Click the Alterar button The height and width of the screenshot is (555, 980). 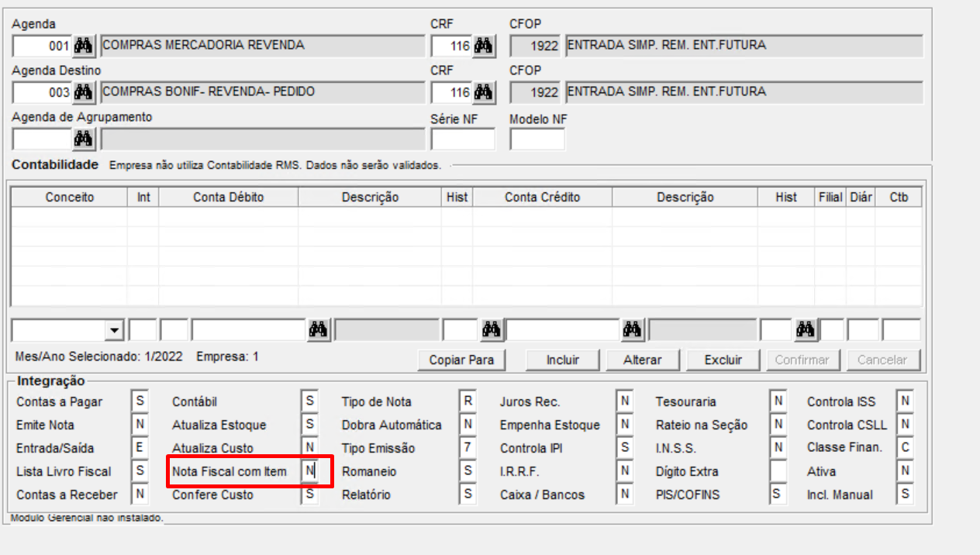[x=643, y=360]
